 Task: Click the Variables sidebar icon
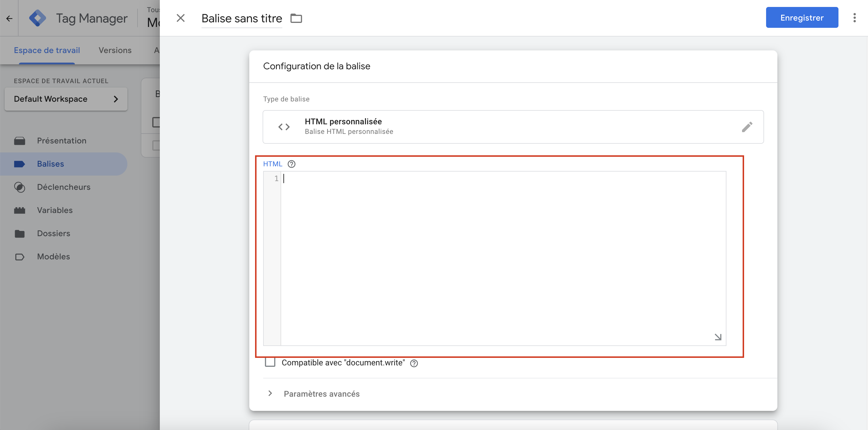click(20, 210)
